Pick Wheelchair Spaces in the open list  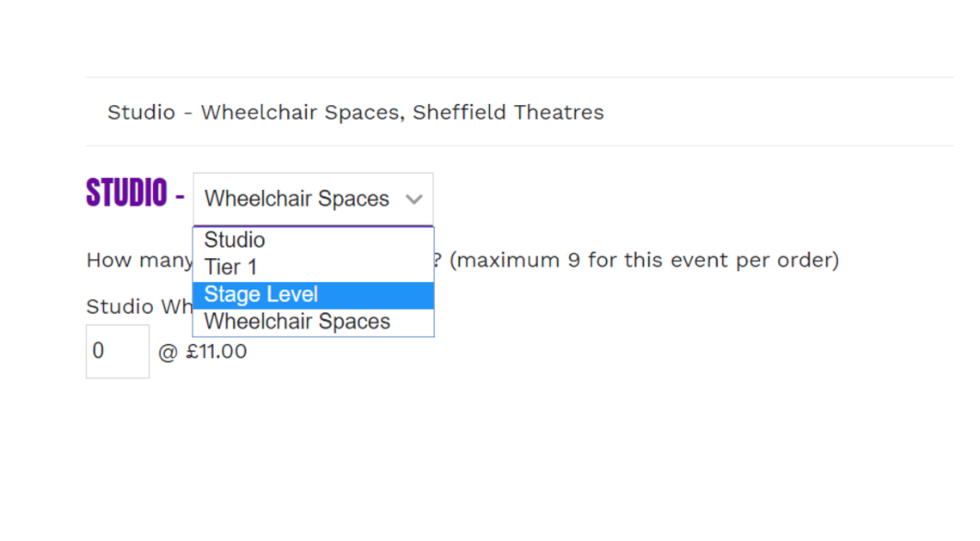coord(313,322)
